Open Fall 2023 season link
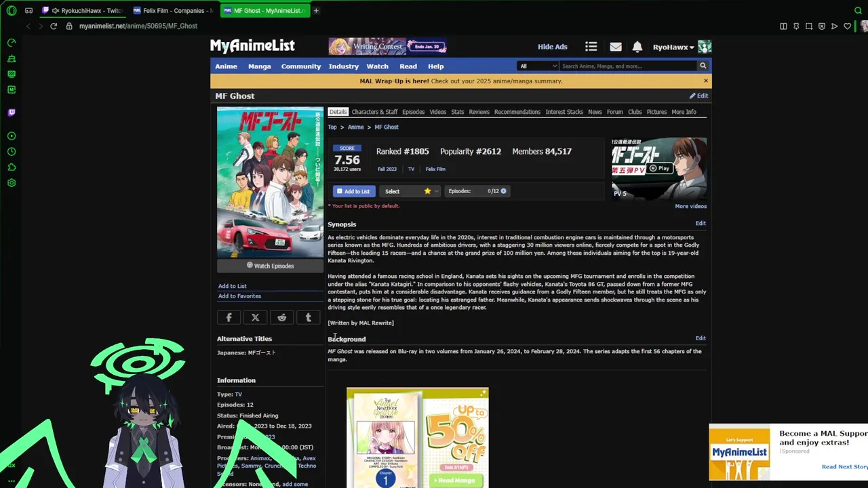The height and width of the screenshot is (488, 868). tap(387, 169)
